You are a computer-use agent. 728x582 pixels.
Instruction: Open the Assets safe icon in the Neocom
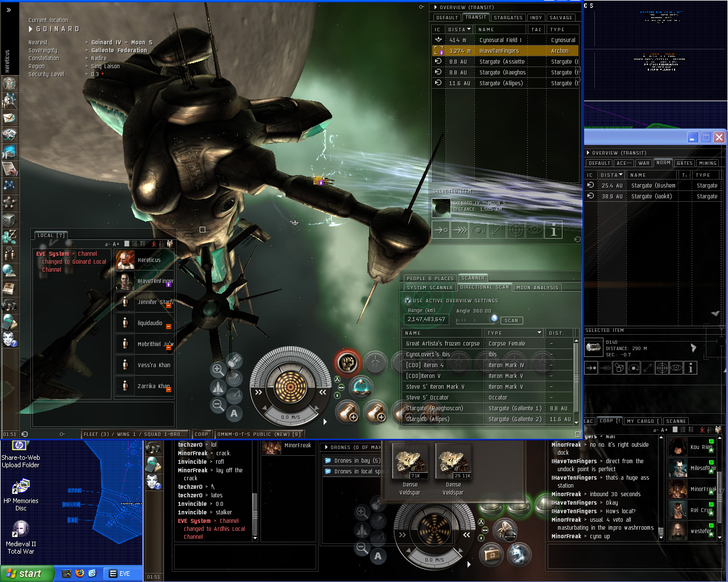9,219
